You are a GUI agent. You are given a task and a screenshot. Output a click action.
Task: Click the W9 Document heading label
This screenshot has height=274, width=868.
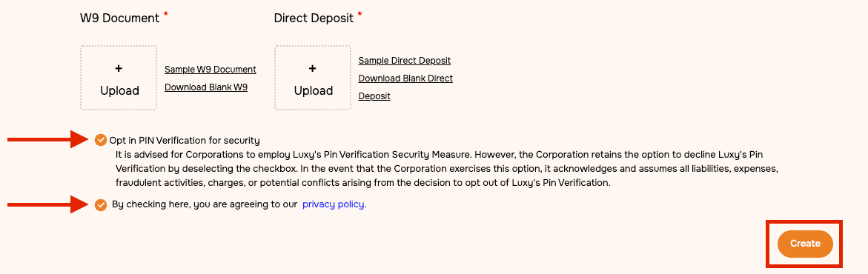click(119, 18)
